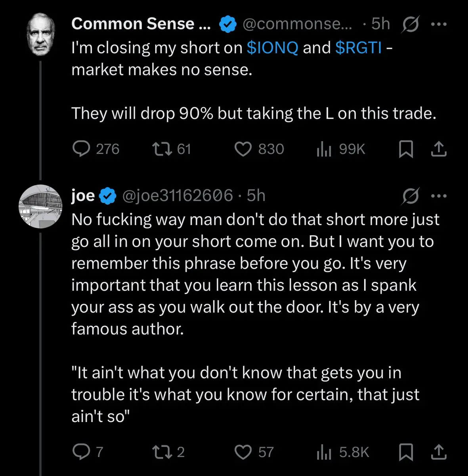Open more options on joe's tweet
Screen dimensions: 468x476
[439, 196]
